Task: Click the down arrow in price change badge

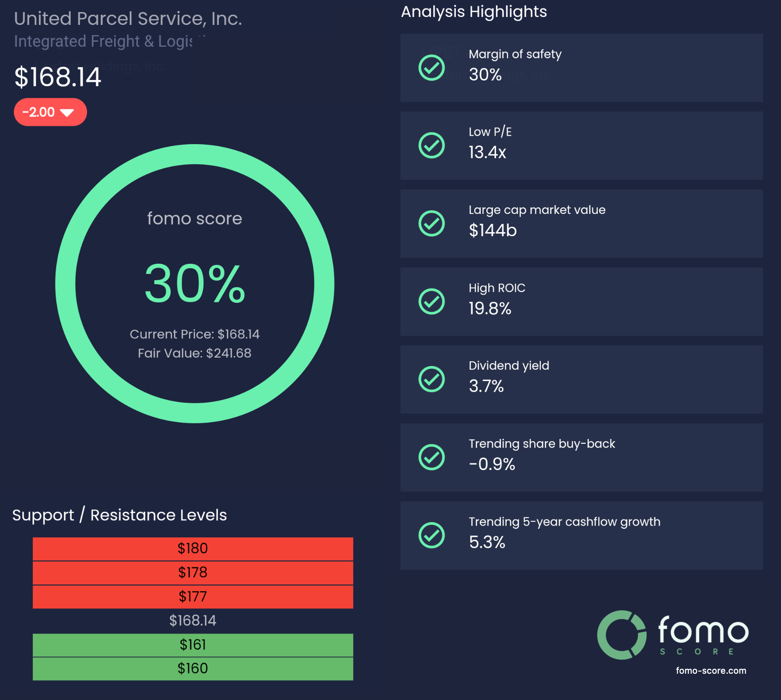Action: click(x=67, y=113)
